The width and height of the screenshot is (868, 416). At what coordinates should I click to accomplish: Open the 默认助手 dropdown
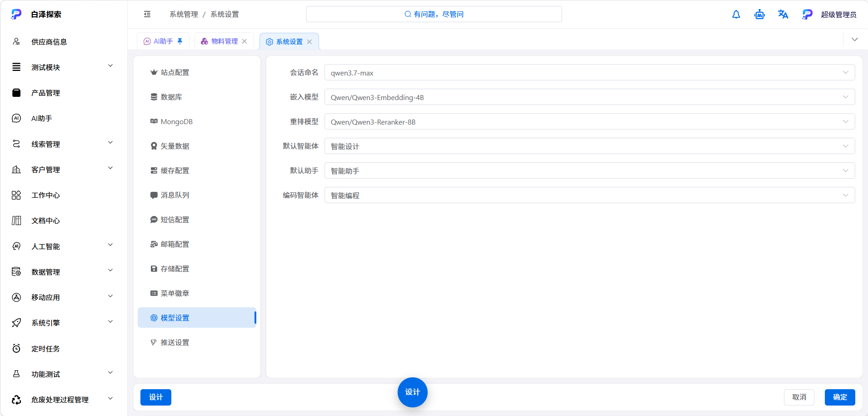tap(589, 171)
